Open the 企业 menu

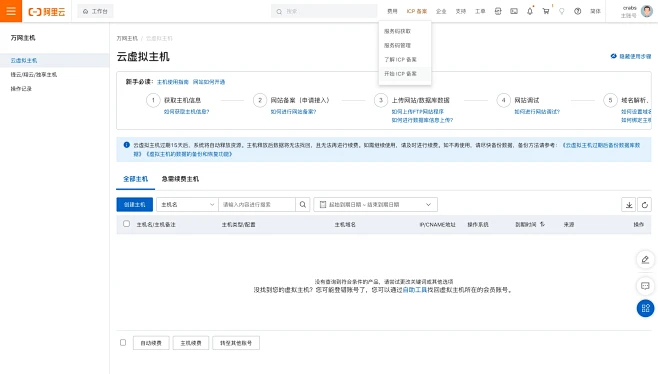[x=441, y=11]
